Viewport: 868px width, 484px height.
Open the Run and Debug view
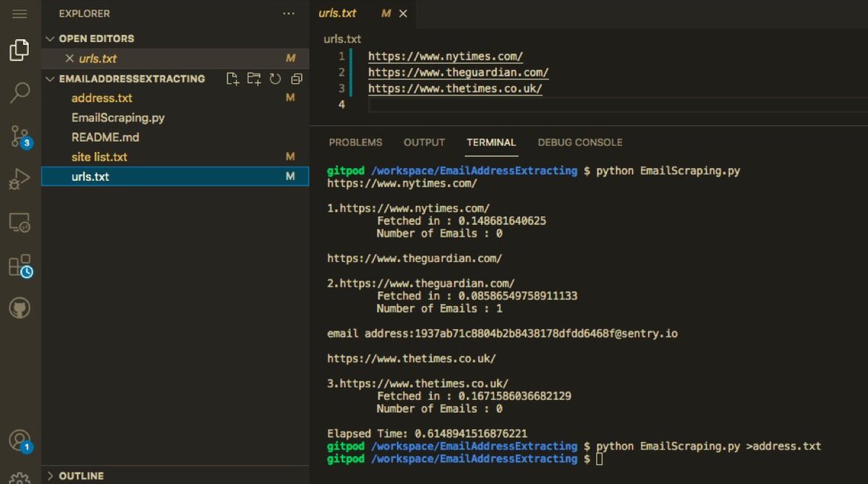[20, 179]
